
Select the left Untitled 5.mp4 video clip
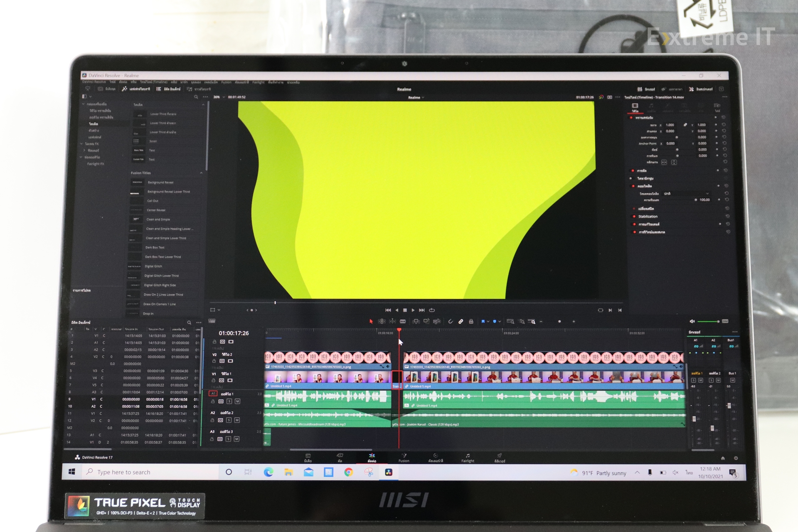328,380
